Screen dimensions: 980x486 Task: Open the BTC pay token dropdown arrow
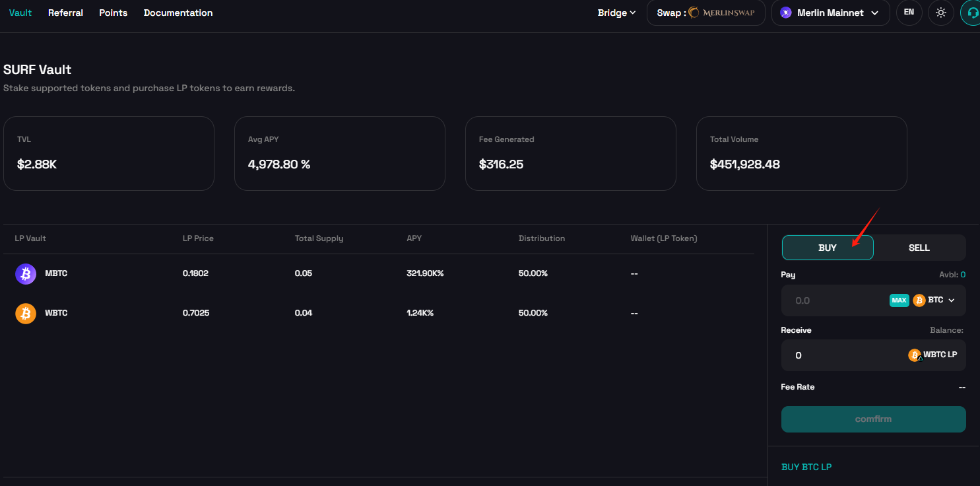tap(952, 300)
